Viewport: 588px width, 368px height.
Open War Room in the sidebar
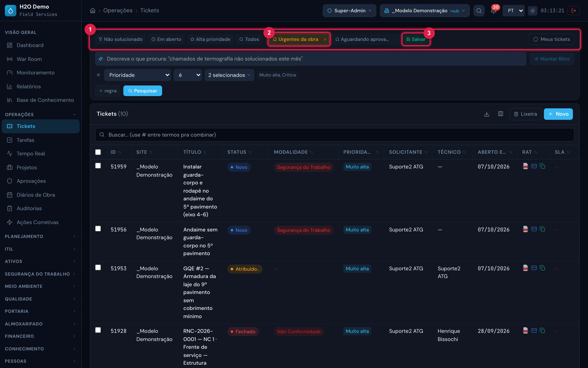[x=41, y=59]
